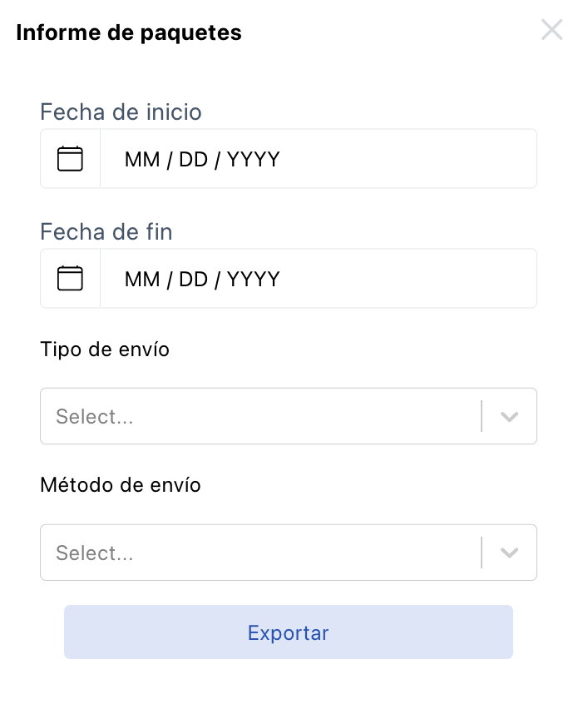Click the Fecha de inicio label

[121, 112]
